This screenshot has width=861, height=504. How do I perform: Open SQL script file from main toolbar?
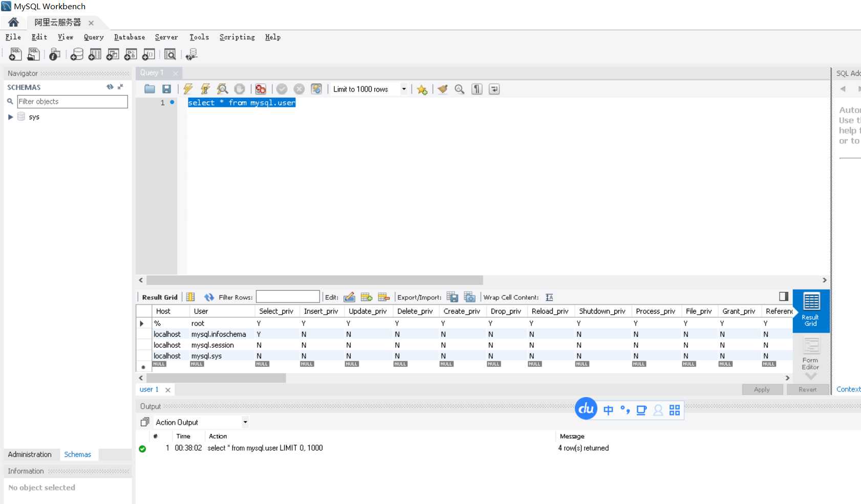(x=33, y=54)
